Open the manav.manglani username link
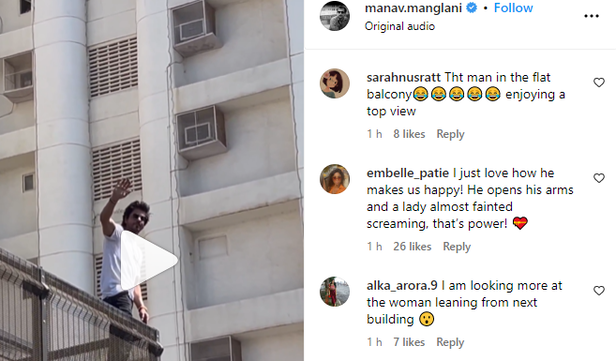 [413, 8]
